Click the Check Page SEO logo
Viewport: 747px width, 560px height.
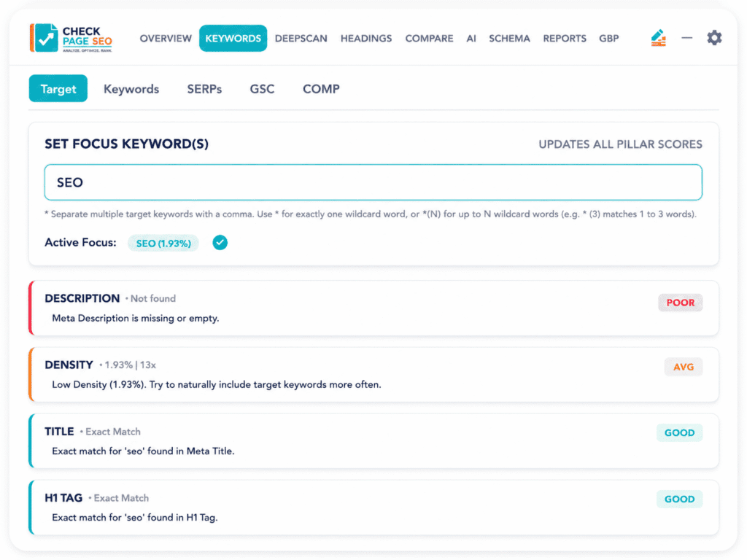[71, 38]
